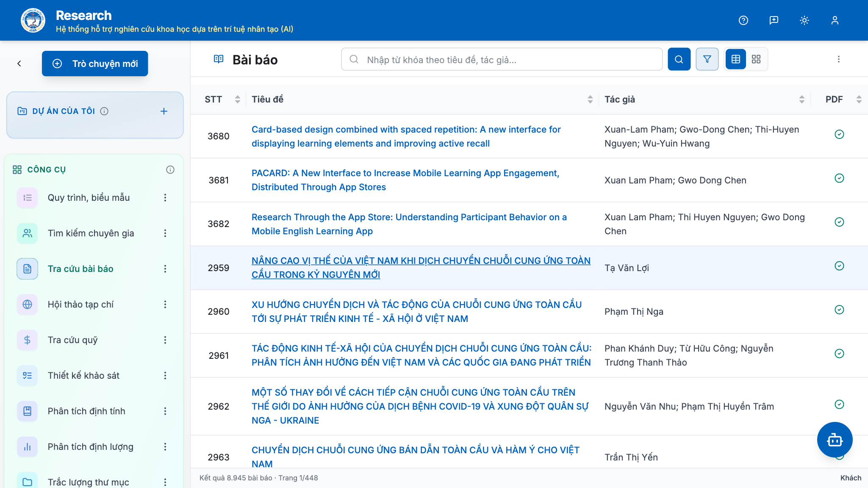
Task: Collapse the sidebar with back chevron
Action: pos(19,64)
